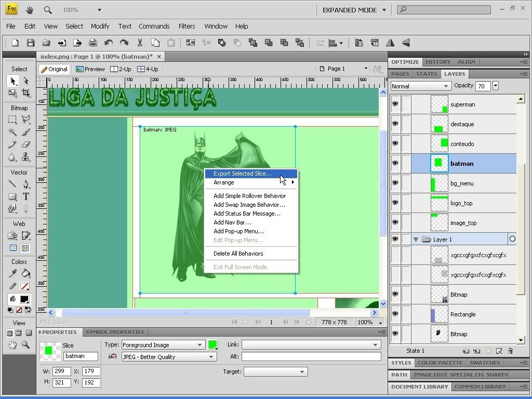Click the Cut scissors toolbar icon
Image resolution: width=532 pixels, height=399 pixels.
pyautogui.click(x=139, y=43)
